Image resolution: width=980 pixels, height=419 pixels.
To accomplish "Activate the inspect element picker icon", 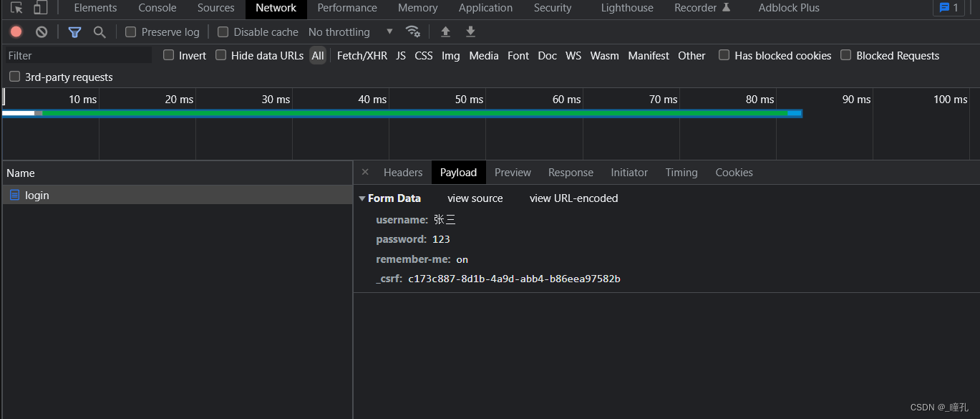I will pyautogui.click(x=16, y=8).
